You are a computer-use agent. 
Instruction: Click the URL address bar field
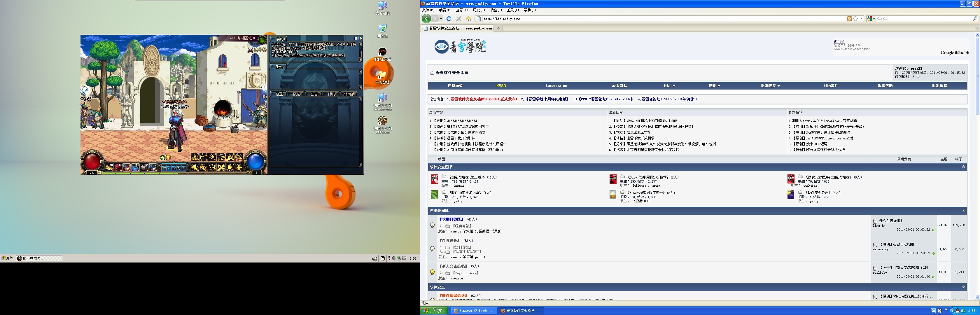pos(647,19)
